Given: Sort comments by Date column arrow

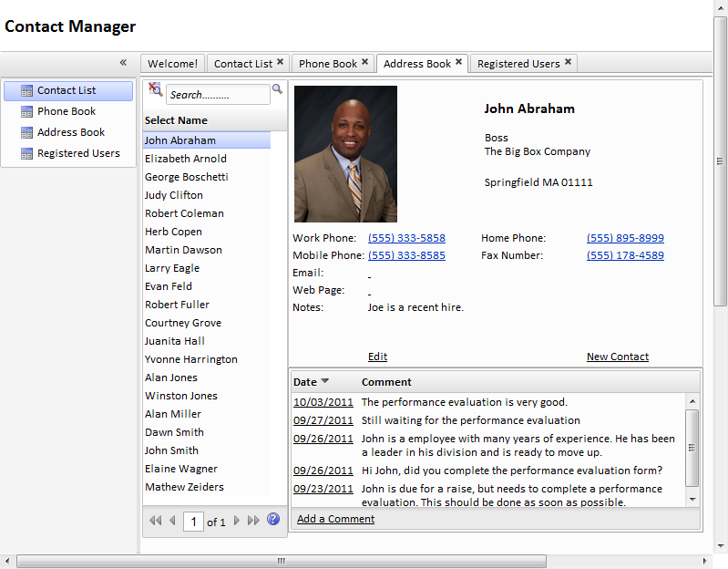Looking at the screenshot, I should (325, 381).
